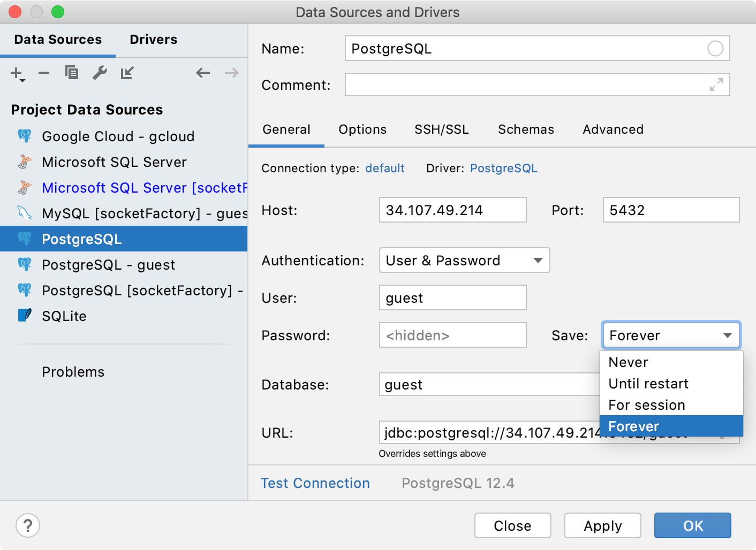Click the Microsoft SQL Server icon
The height and width of the screenshot is (550, 756).
tap(25, 162)
